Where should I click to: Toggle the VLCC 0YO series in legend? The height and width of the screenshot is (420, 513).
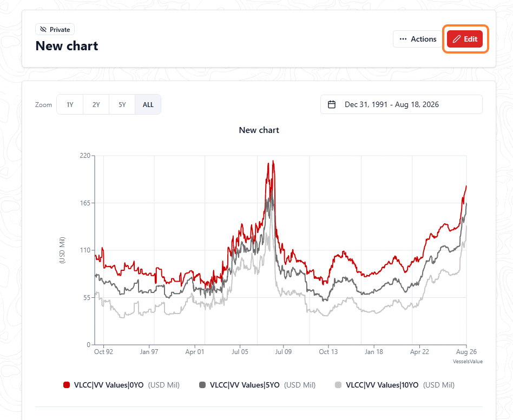121,385
